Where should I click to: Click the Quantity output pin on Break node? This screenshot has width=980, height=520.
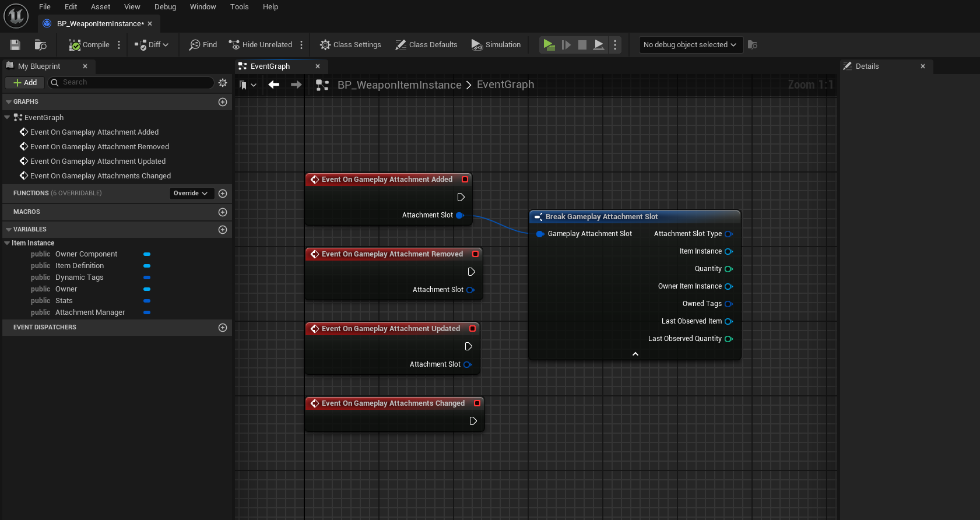click(729, 269)
